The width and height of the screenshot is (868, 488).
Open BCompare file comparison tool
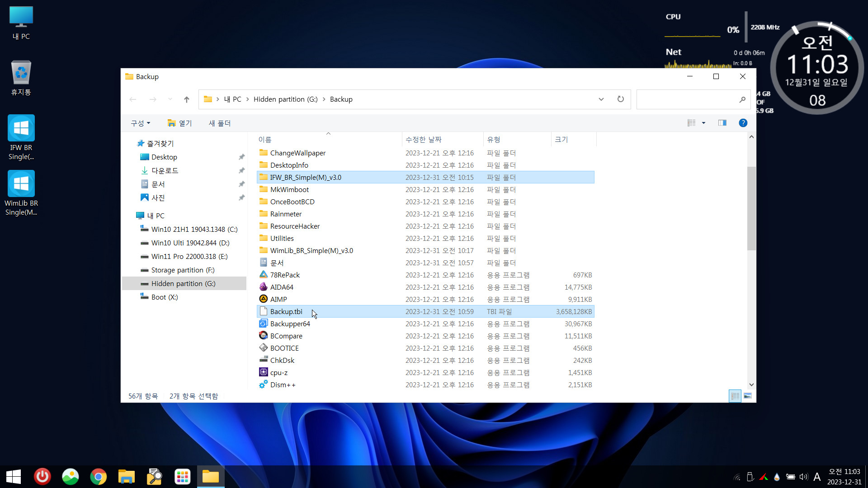pyautogui.click(x=287, y=335)
